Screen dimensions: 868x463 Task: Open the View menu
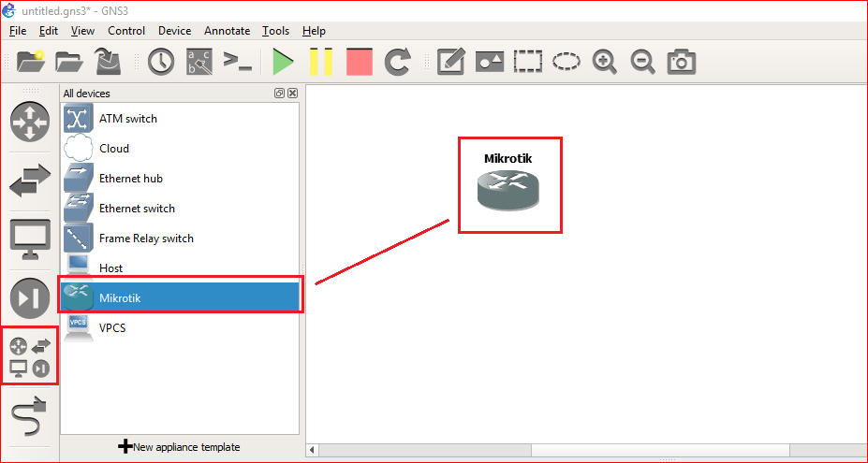pos(82,31)
